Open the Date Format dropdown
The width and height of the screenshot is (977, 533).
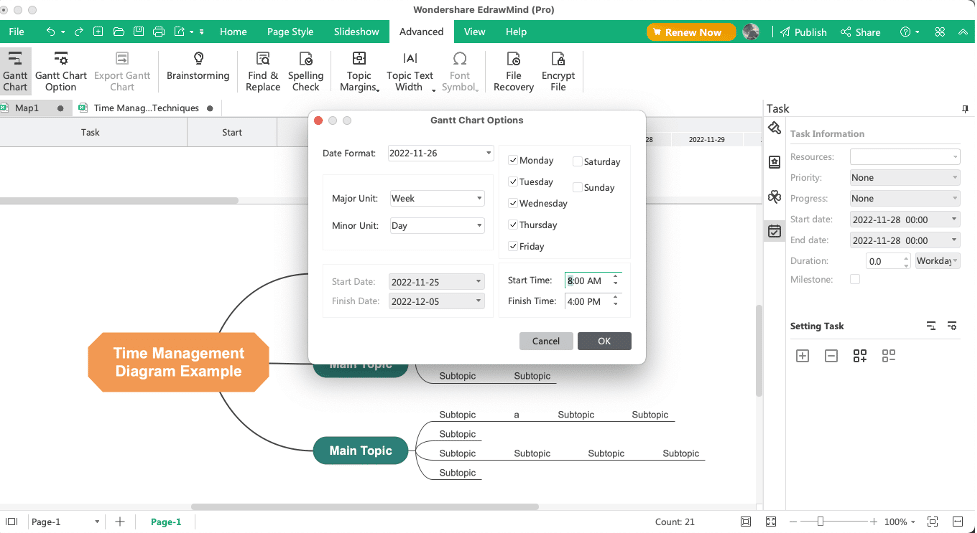click(x=441, y=153)
